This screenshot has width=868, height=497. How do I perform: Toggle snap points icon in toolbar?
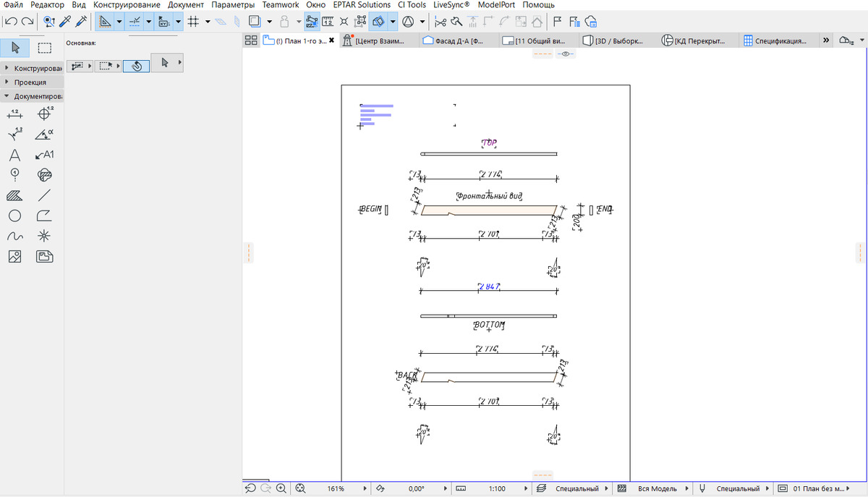pyautogui.click(x=134, y=22)
